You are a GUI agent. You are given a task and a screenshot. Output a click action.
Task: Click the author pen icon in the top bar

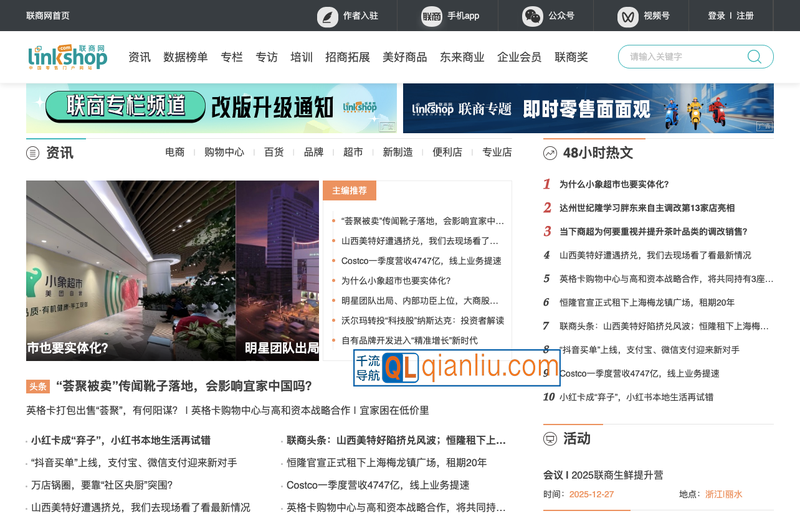click(x=328, y=16)
